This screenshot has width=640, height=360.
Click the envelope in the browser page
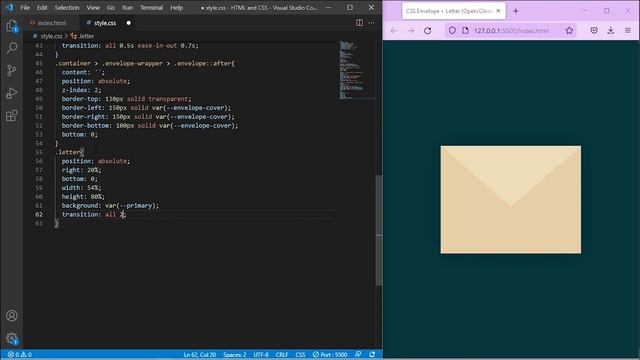511,200
